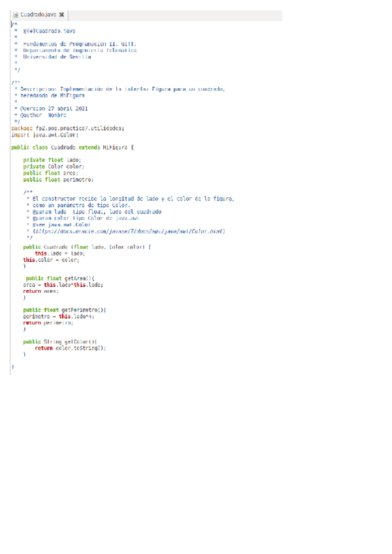Click the assignment 'this.lado = lado;'
Screen dimensions: 392x554
[59, 253]
